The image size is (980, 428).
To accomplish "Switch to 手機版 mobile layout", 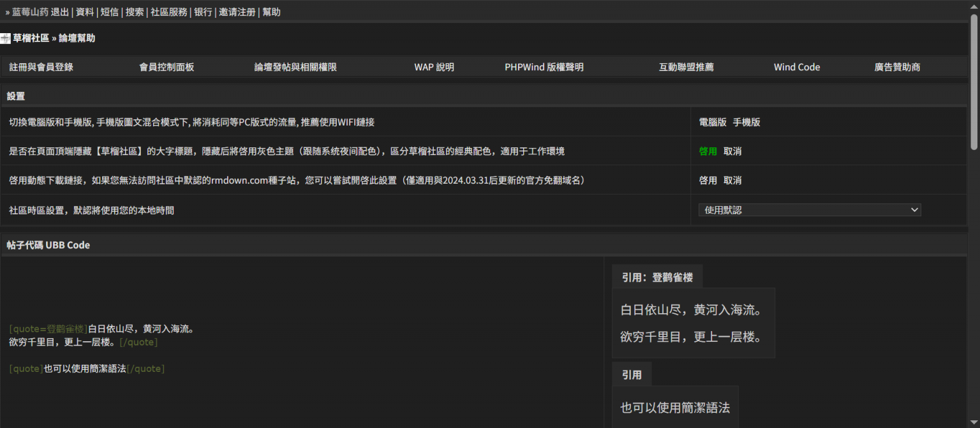I will tap(746, 122).
